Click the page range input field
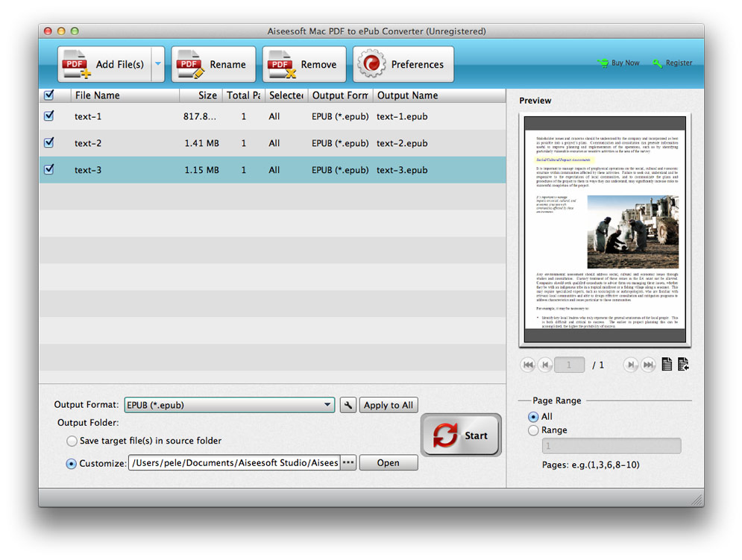 pyautogui.click(x=611, y=446)
